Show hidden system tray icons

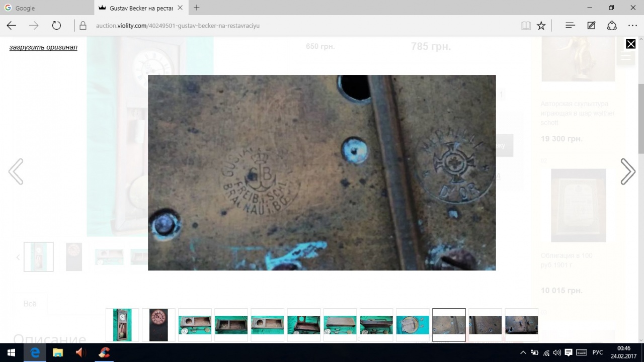tap(523, 352)
